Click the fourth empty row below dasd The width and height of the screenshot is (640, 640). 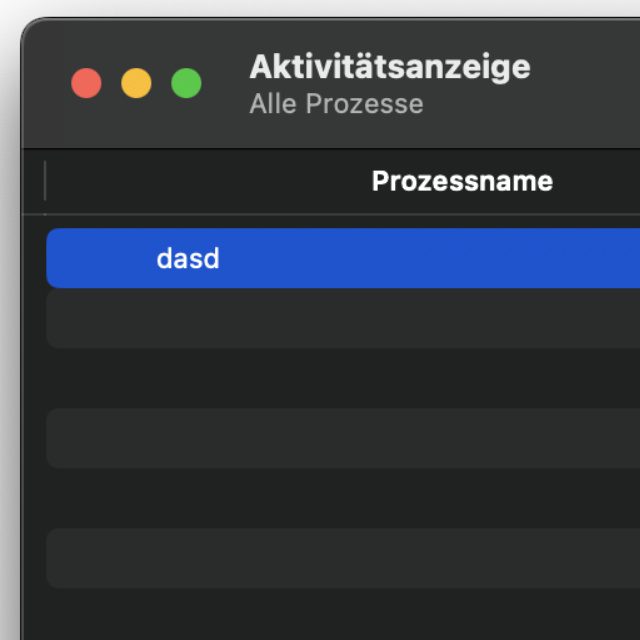(x=340, y=498)
